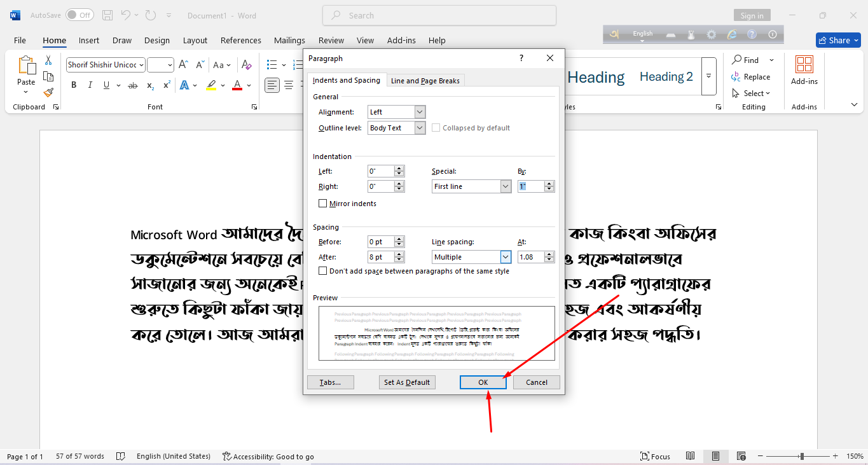868x465 pixels.
Task: Click the Format Painter icon
Action: click(x=48, y=93)
